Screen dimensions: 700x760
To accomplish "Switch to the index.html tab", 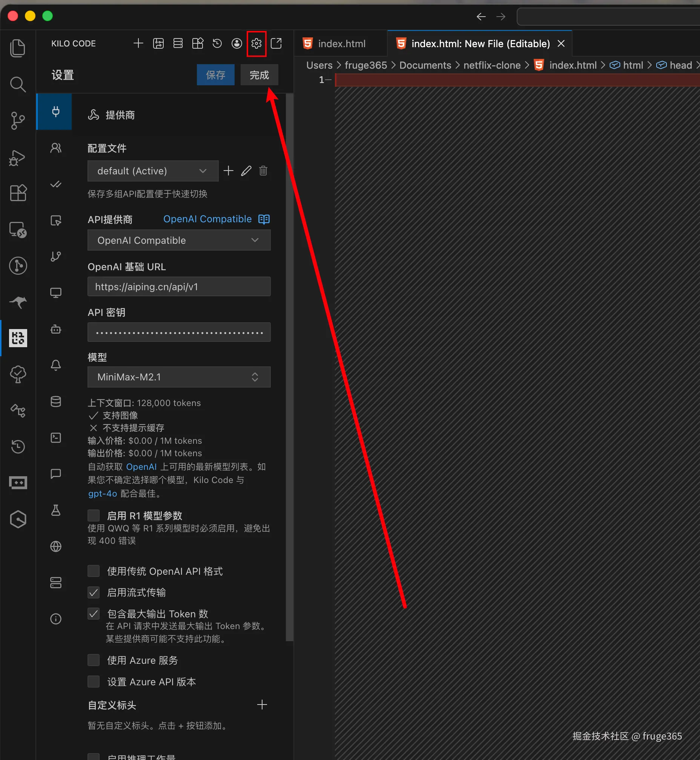I will click(341, 44).
